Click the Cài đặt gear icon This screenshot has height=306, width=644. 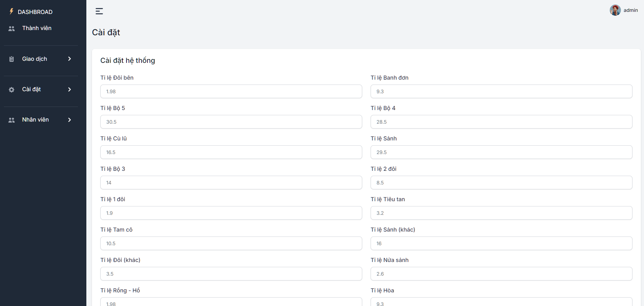12,90
